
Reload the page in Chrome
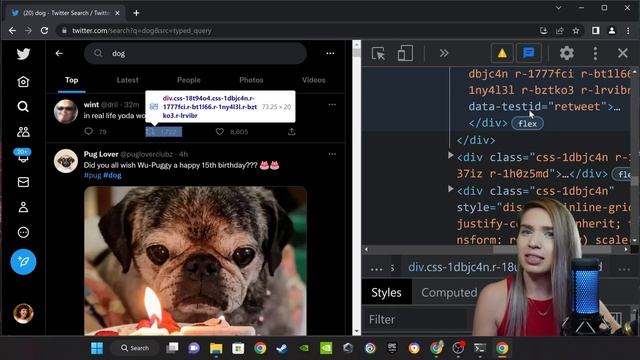coord(44,31)
